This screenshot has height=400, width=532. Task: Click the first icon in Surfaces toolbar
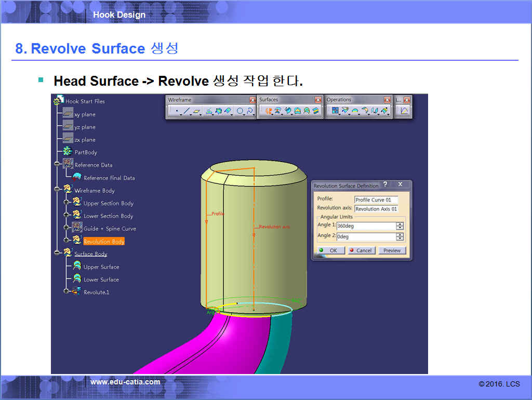click(269, 111)
